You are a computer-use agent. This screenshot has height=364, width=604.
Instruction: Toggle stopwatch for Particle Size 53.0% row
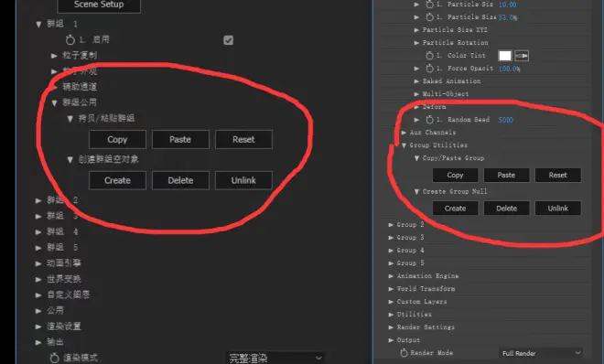(429, 17)
